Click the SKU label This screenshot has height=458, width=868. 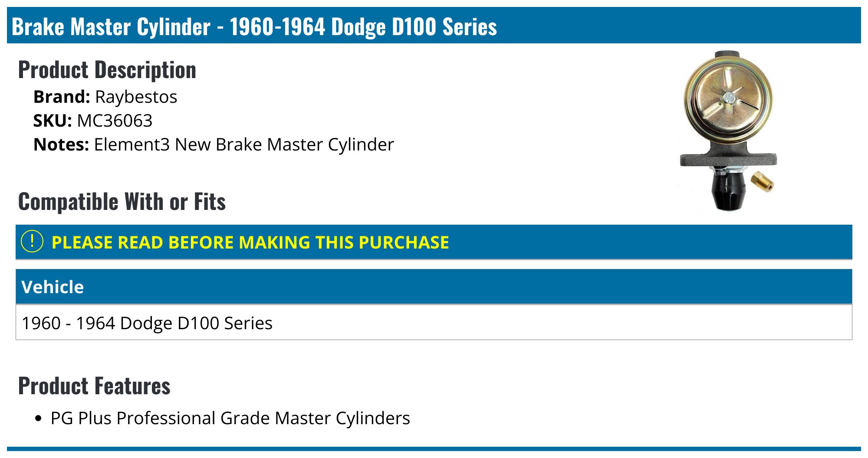tap(53, 121)
